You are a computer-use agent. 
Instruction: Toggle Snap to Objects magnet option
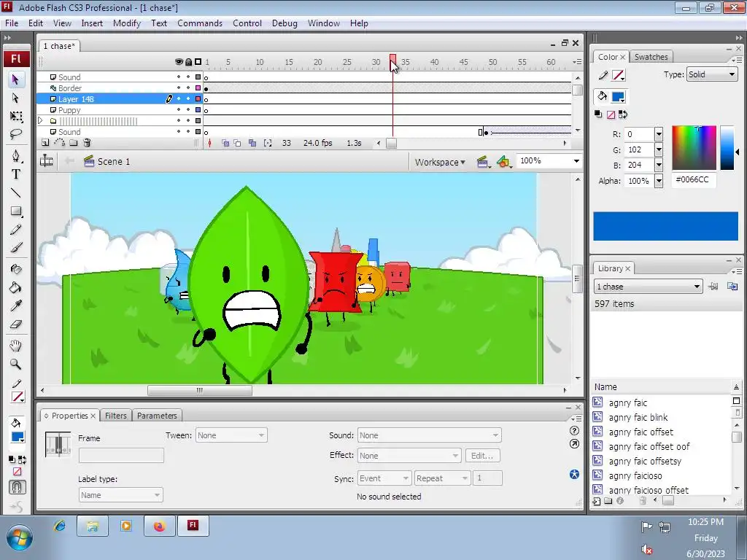coord(17,487)
